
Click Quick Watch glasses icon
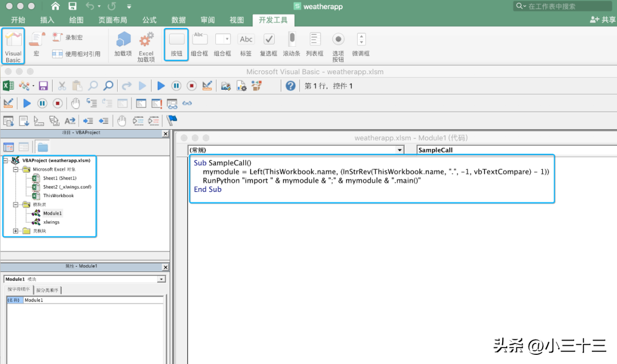[187, 103]
